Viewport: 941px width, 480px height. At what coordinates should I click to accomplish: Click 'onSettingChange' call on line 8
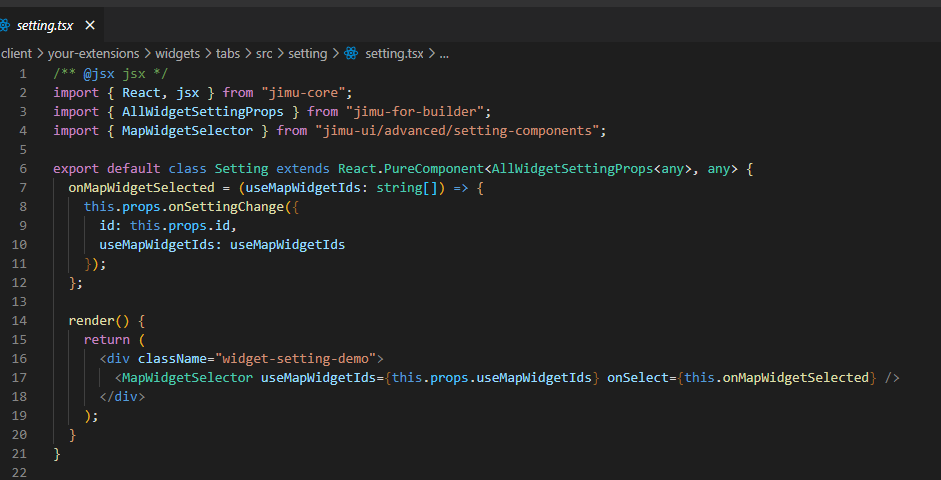pyautogui.click(x=226, y=206)
